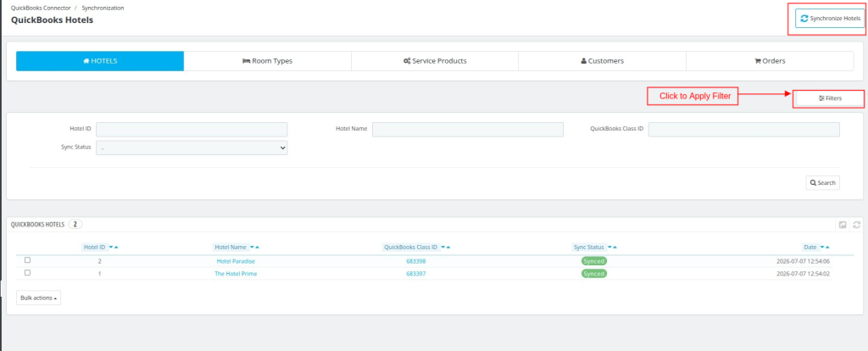Focus the QuickBooks Class ID field
Image resolution: width=868 pixels, height=351 pixels.
pyautogui.click(x=744, y=130)
